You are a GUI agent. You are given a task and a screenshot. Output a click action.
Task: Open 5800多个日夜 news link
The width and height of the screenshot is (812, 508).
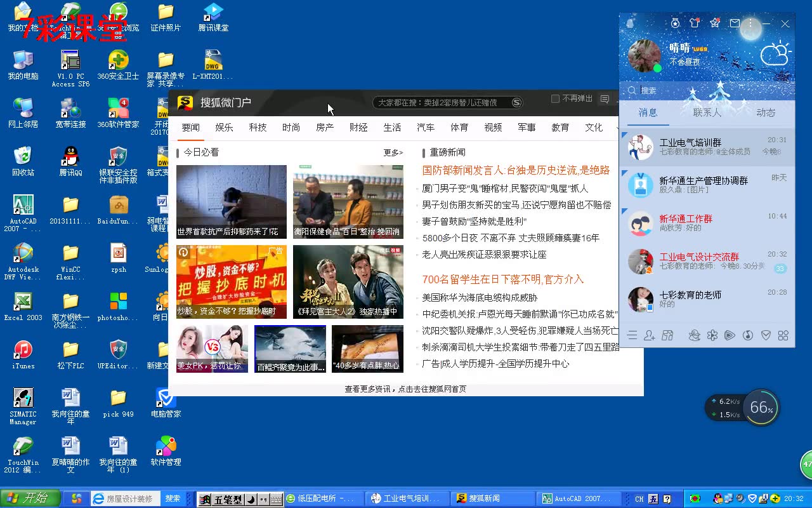pyautogui.click(x=511, y=238)
